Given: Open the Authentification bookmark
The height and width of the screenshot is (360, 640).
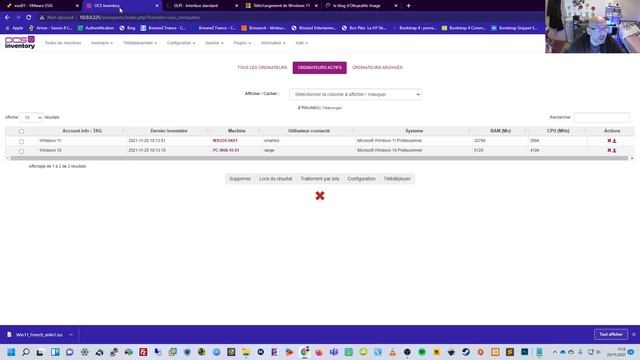Looking at the screenshot, I should coord(96,28).
